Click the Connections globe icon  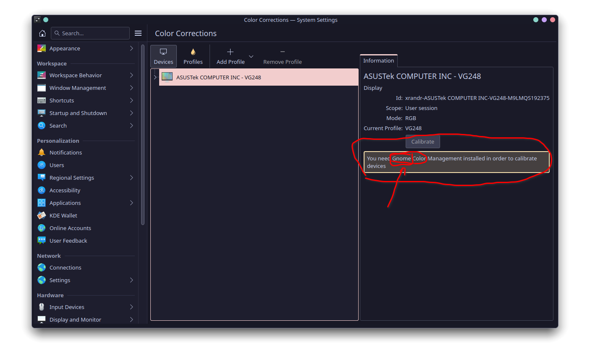tap(42, 267)
